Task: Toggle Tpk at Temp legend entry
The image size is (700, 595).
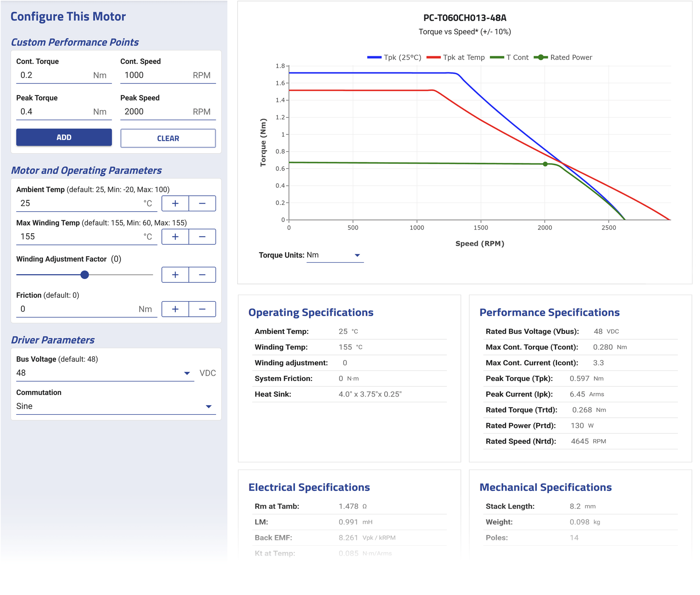Action: coord(456,57)
